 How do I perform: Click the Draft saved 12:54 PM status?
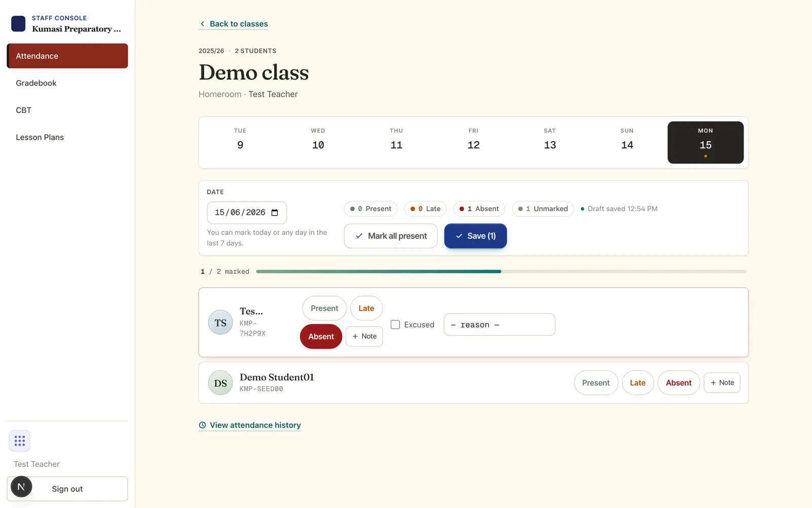(619, 209)
